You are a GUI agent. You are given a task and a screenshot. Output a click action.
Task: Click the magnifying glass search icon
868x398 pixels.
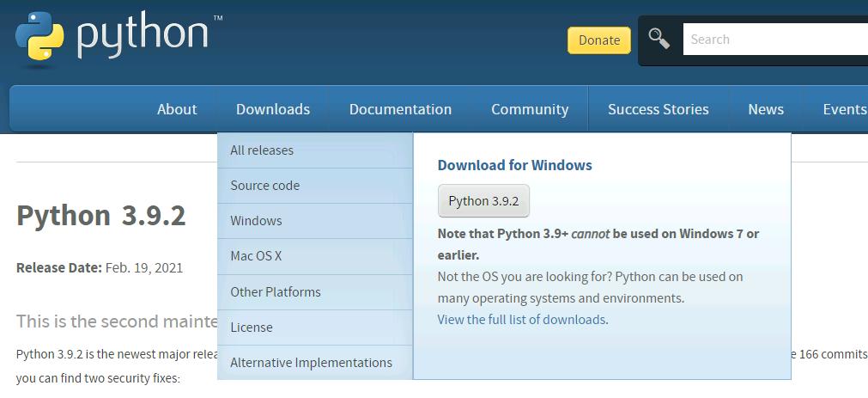coord(659,40)
